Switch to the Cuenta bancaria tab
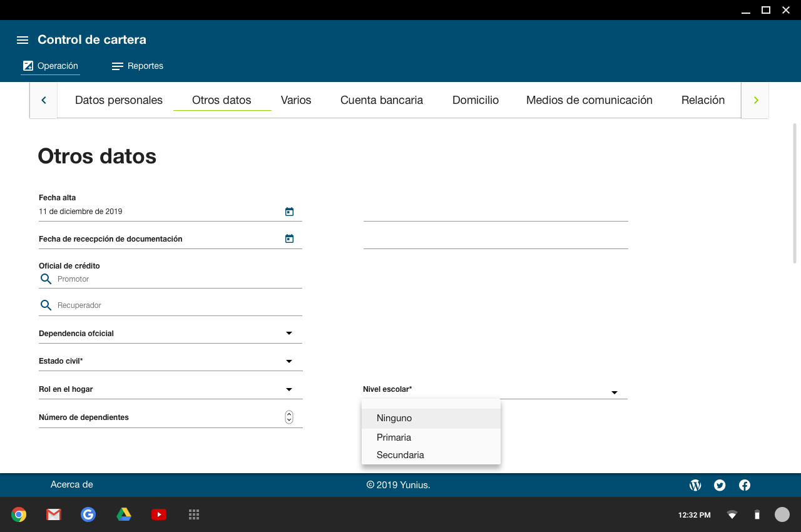The image size is (801, 532). [x=382, y=100]
